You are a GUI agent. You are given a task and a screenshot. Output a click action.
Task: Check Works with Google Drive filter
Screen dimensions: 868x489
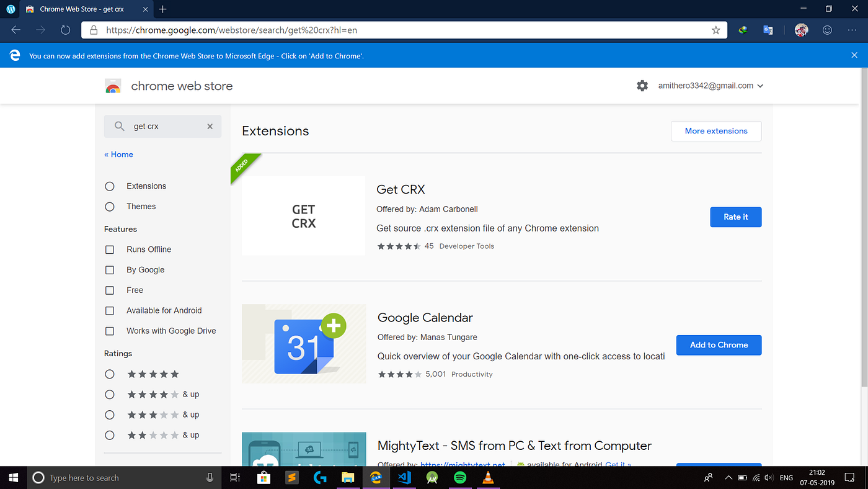pyautogui.click(x=110, y=331)
